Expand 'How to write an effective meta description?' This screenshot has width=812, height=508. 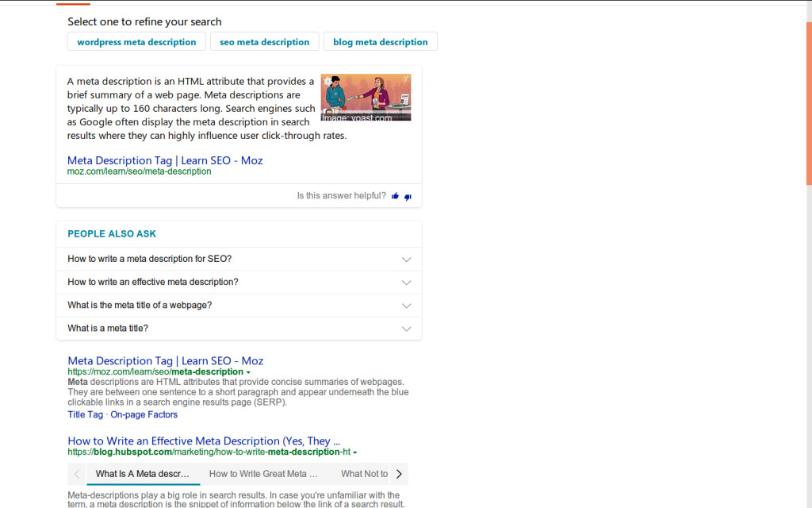(x=406, y=283)
